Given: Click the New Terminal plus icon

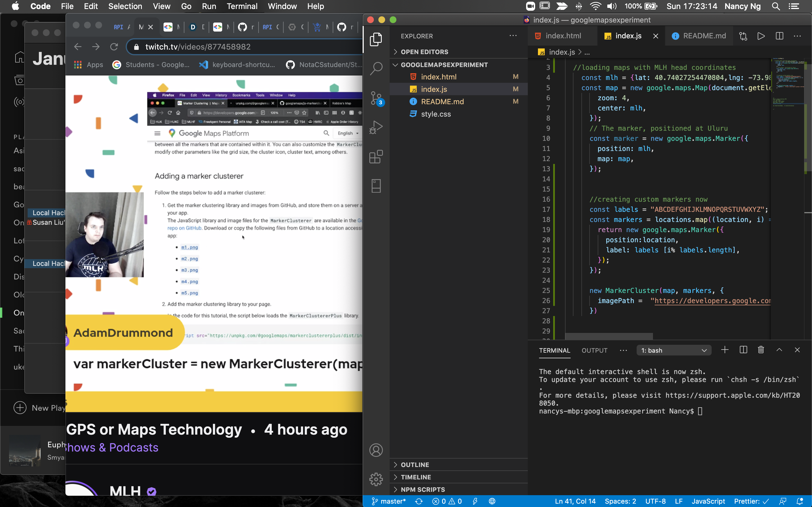Looking at the screenshot, I should point(724,350).
